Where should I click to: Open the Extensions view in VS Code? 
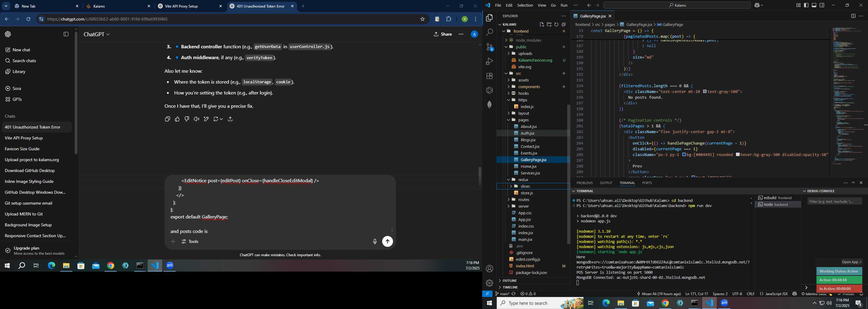point(489,76)
